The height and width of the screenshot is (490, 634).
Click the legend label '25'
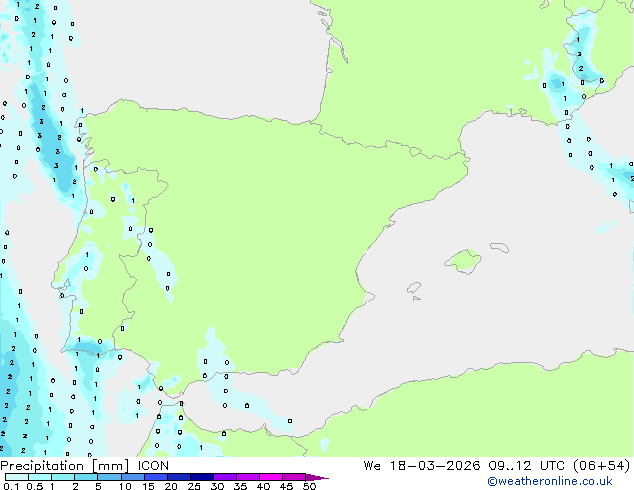pyautogui.click(x=194, y=486)
